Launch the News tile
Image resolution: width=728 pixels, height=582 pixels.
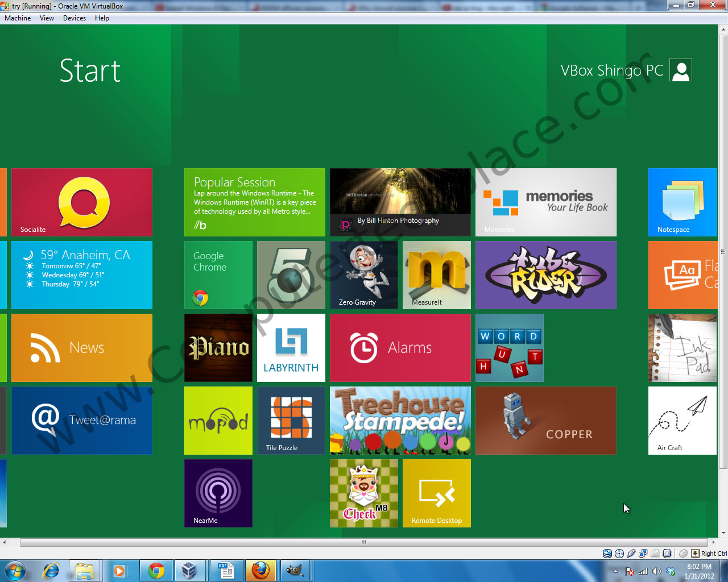82,348
